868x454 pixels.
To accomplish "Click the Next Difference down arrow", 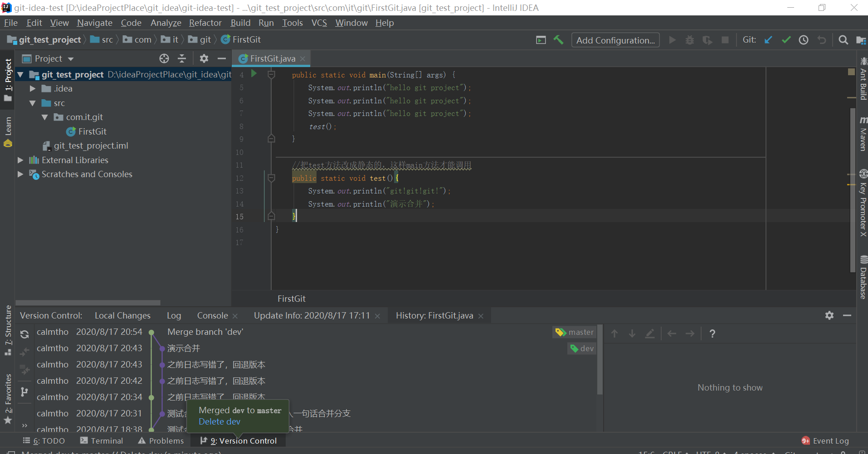I will pyautogui.click(x=632, y=333).
